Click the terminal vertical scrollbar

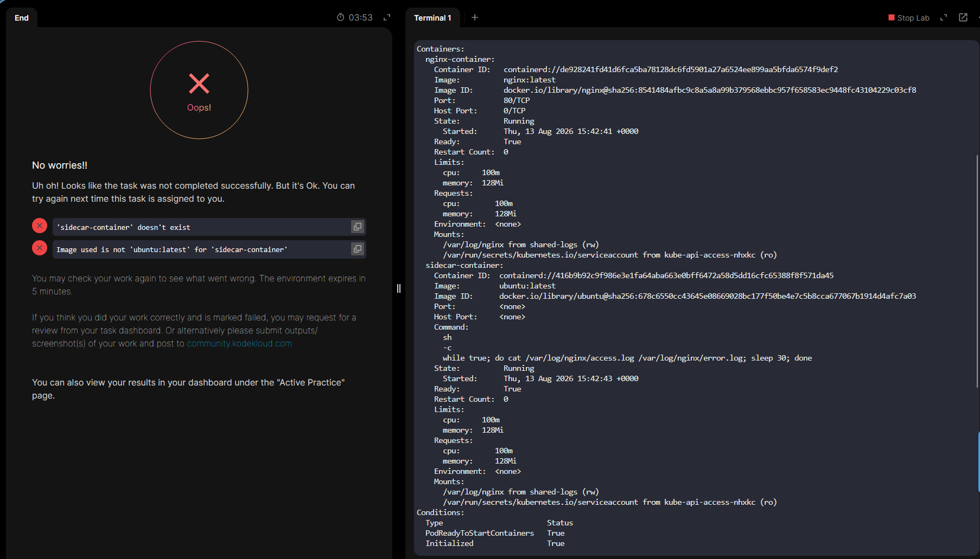click(977, 271)
